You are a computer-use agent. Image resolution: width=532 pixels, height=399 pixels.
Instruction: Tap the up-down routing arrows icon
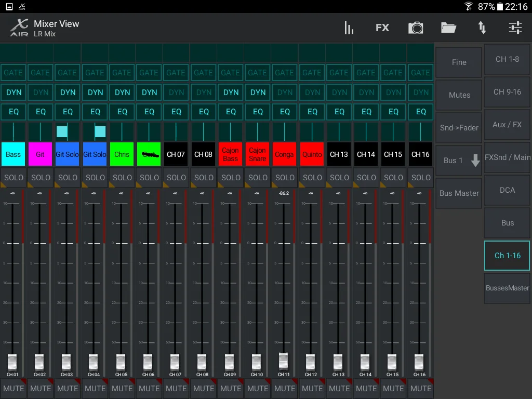coord(482,28)
